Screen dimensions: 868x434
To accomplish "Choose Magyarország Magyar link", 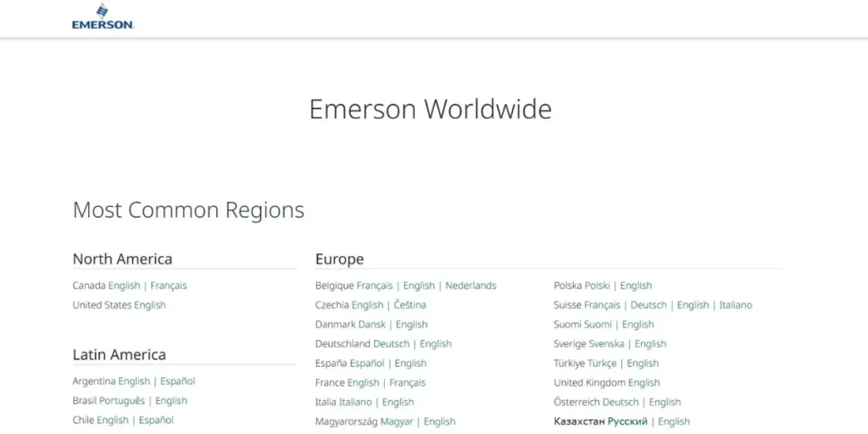I will point(397,422).
